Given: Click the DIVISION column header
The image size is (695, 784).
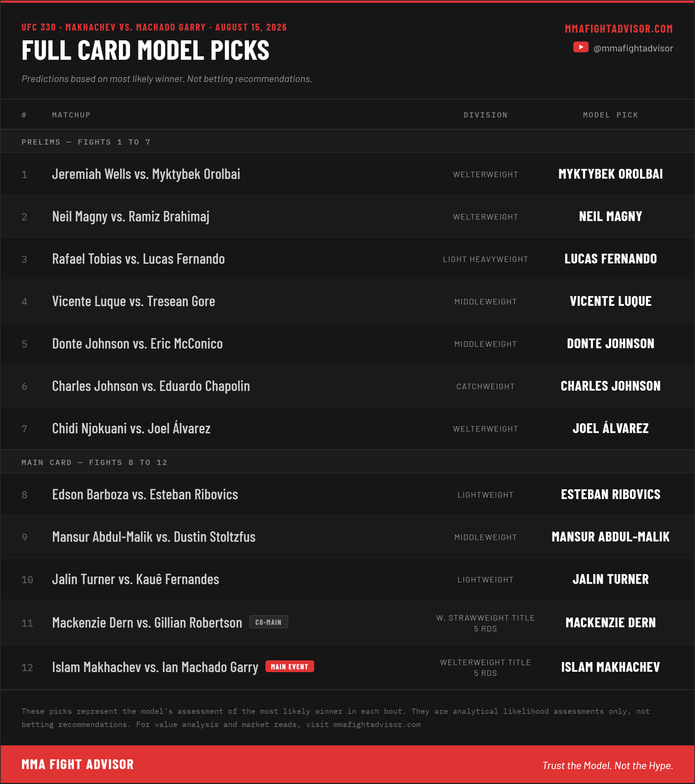Looking at the screenshot, I should [485, 115].
